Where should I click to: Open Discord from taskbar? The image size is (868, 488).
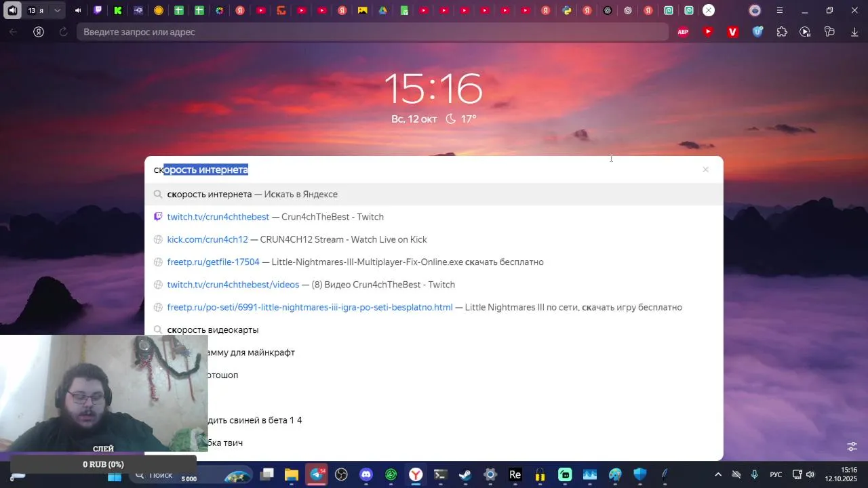[366, 474]
